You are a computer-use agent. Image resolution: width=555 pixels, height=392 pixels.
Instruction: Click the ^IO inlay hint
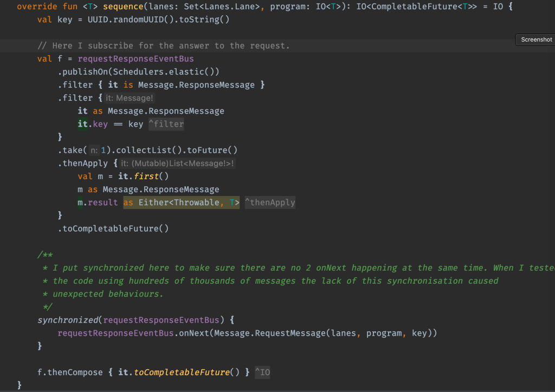click(x=262, y=373)
